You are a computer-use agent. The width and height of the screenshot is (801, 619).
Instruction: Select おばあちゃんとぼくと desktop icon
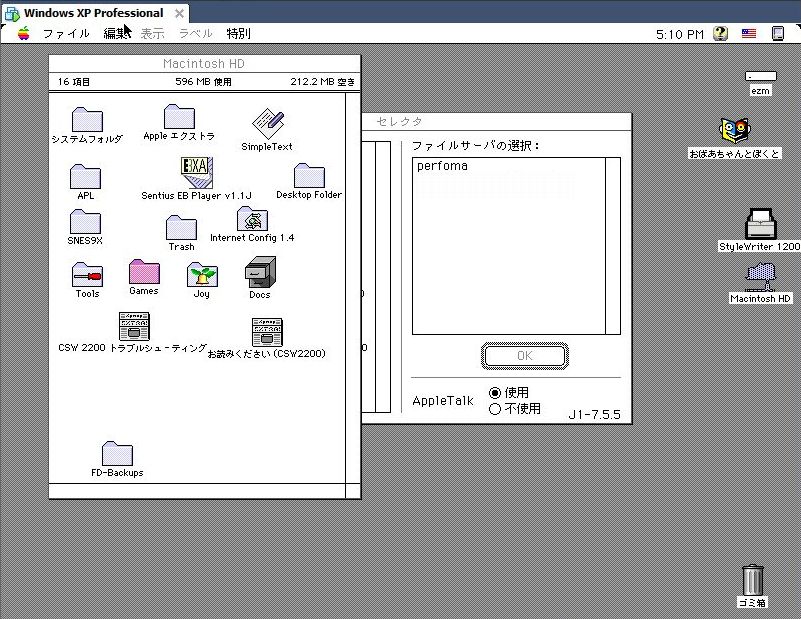coord(735,131)
